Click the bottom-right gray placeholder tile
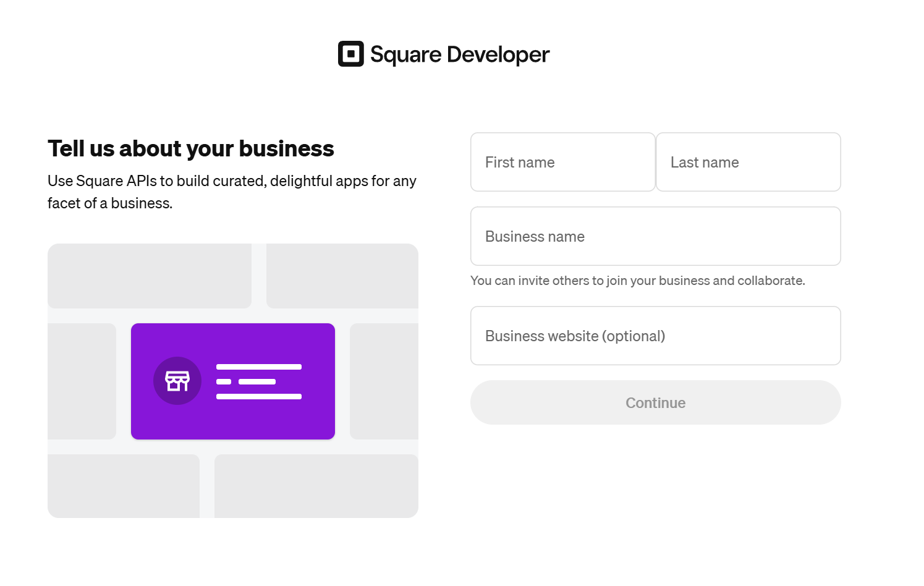This screenshot has width=924, height=586. pos(316,486)
